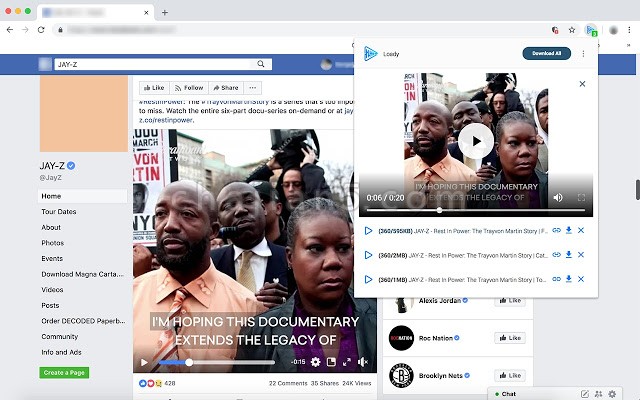Open Events in the sidebar
The width and height of the screenshot is (640, 400).
[x=52, y=258]
